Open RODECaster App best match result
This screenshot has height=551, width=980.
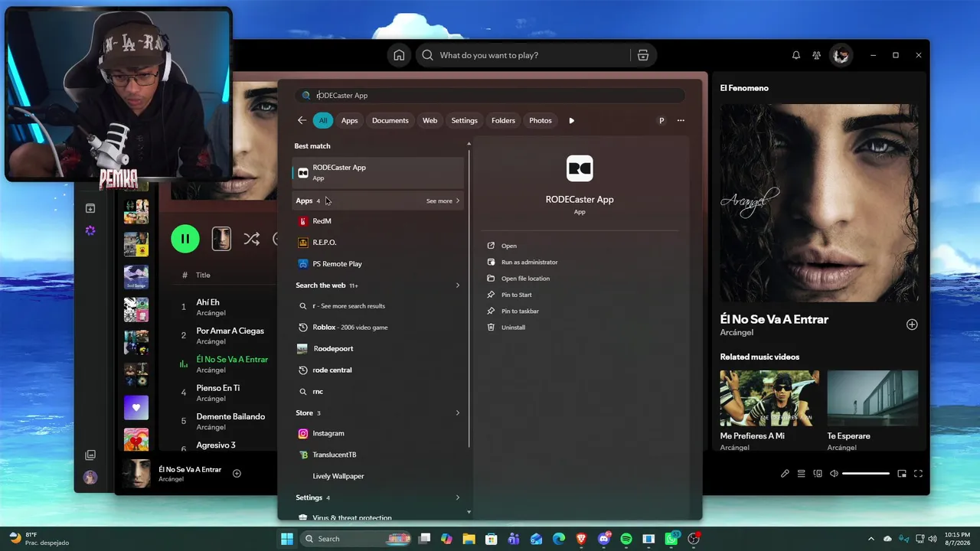[x=378, y=172]
